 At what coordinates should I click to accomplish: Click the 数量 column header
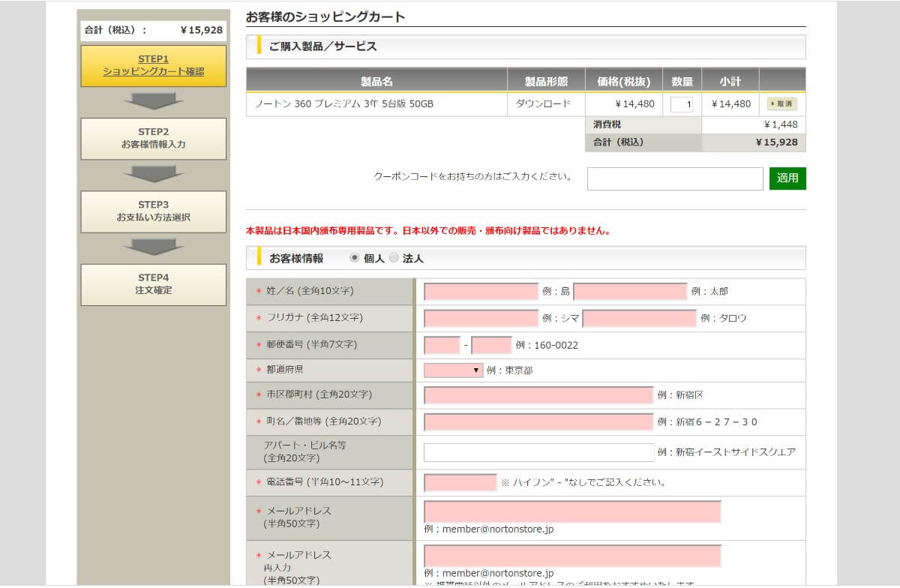tap(682, 80)
